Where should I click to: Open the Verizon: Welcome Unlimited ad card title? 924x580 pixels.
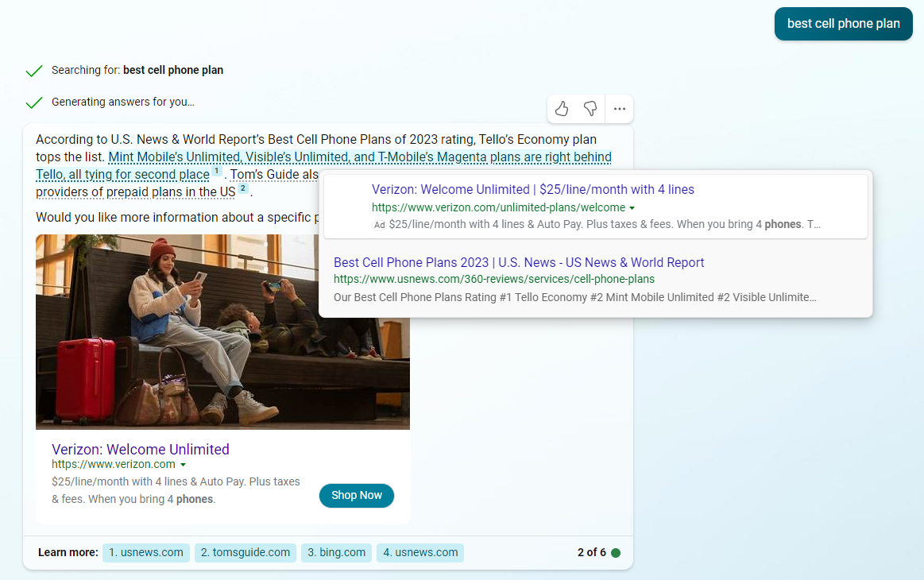[141, 449]
